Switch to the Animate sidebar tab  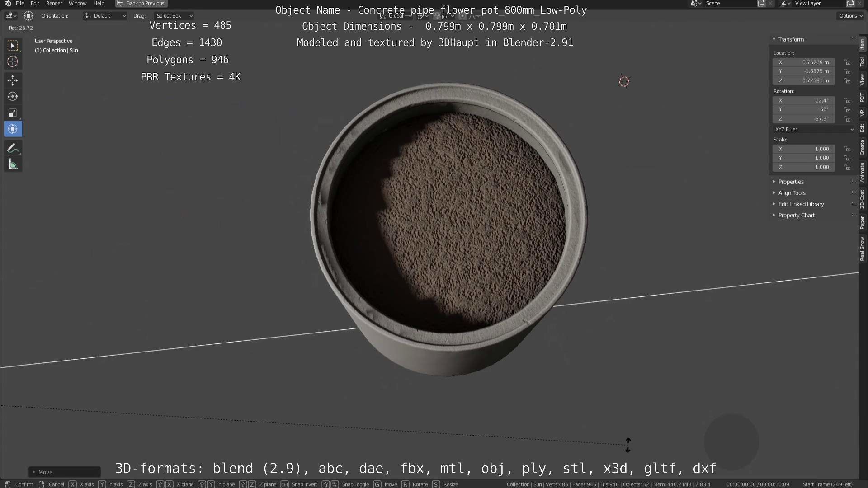863,173
